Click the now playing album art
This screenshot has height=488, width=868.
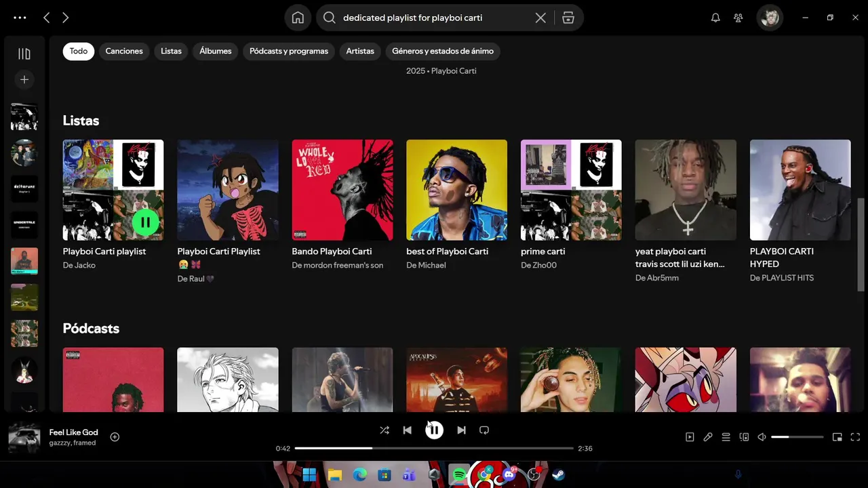(24, 438)
